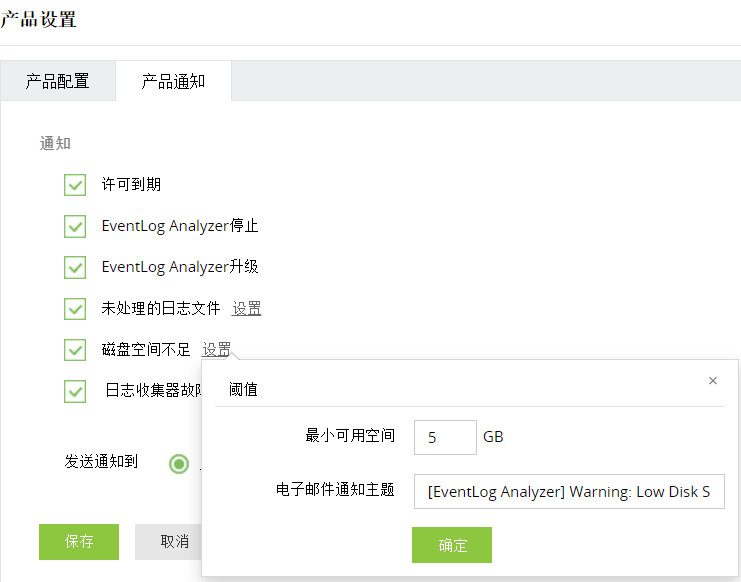Switch to the 产品配置 tab
741x582 pixels.
[58, 82]
